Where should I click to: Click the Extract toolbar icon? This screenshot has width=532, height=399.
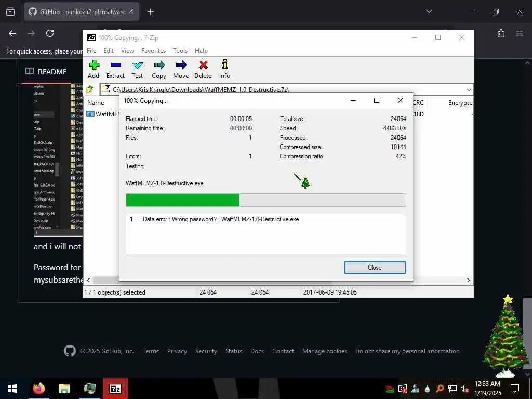coord(115,69)
